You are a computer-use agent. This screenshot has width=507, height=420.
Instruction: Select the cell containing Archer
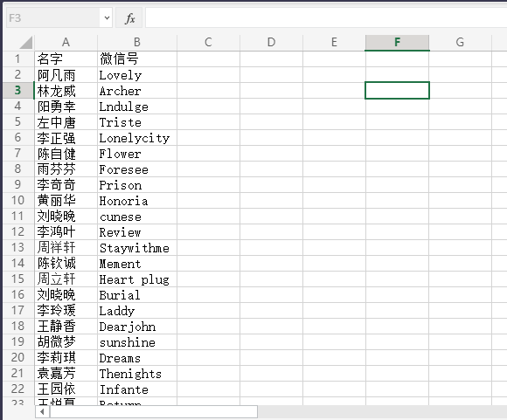(137, 91)
